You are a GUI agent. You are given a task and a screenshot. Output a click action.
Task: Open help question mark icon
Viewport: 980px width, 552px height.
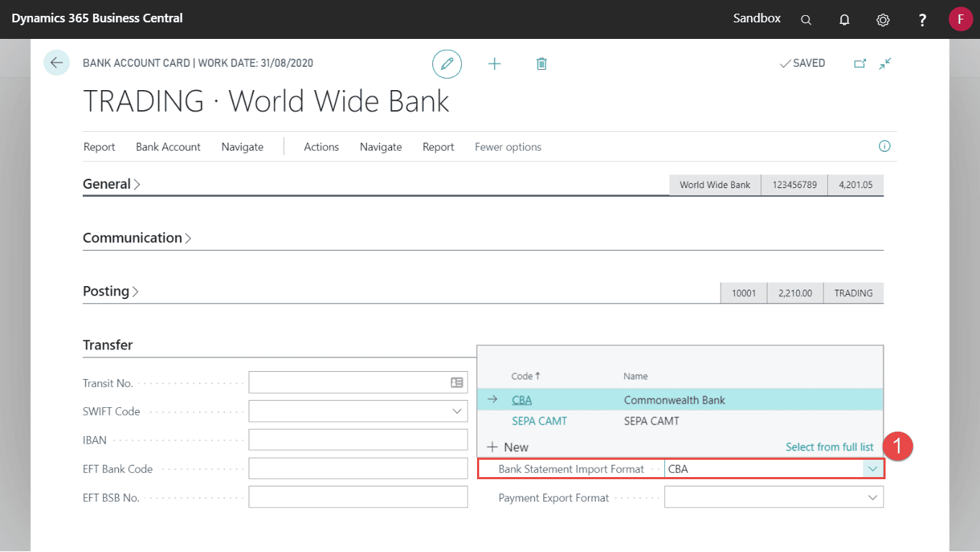click(x=922, y=19)
